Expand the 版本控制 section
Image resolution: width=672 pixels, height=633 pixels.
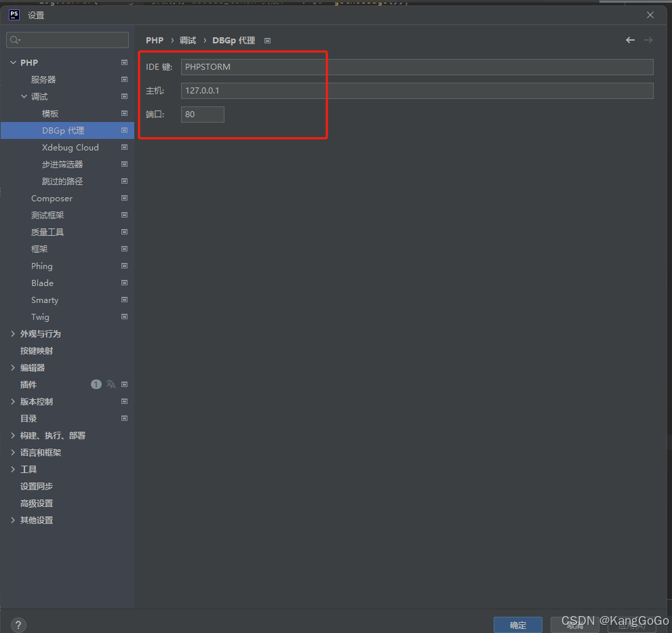coord(13,401)
